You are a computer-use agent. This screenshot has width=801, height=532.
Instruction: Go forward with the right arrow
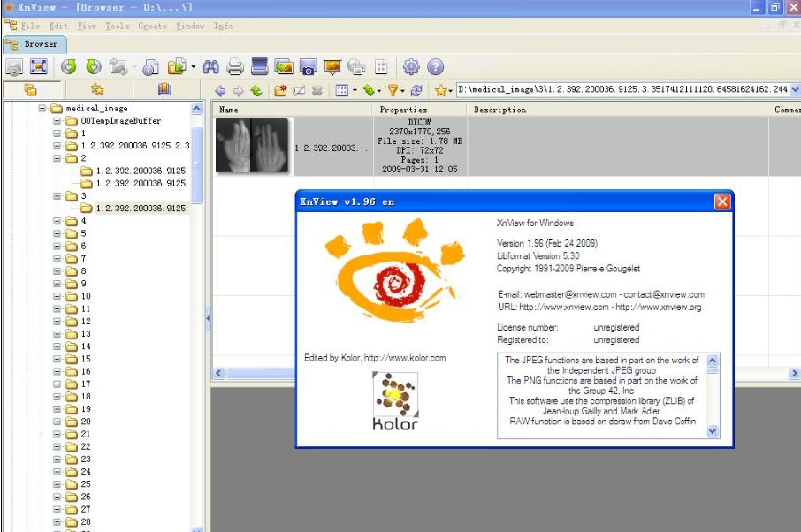(x=239, y=91)
